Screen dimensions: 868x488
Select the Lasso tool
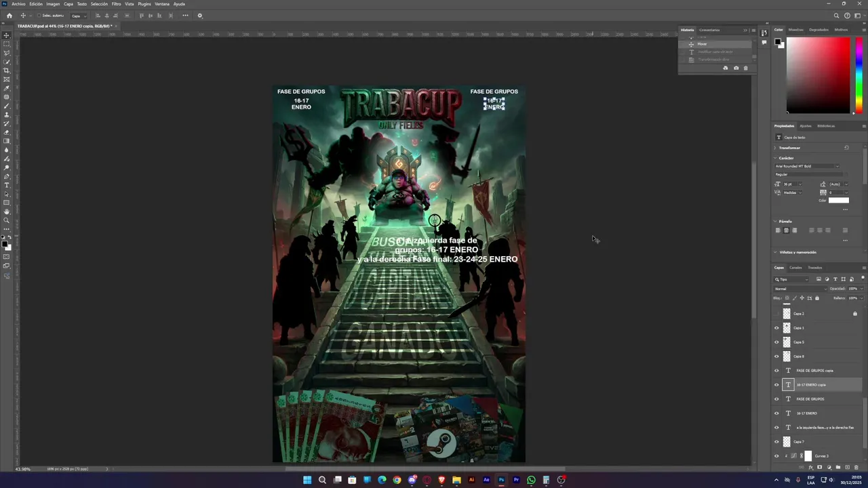[x=7, y=53]
